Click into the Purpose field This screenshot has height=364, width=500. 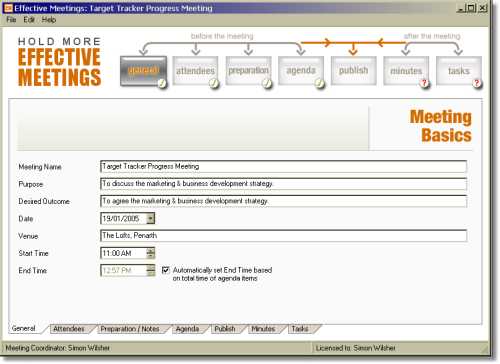pos(283,184)
